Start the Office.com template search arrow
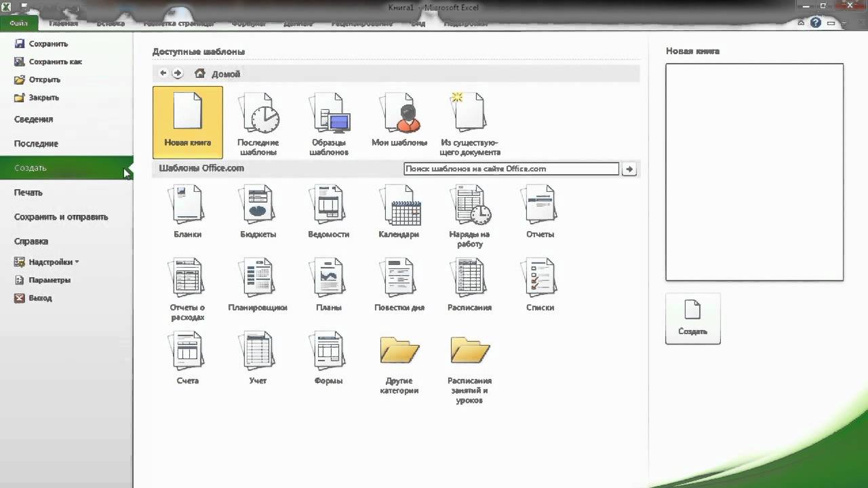 629,169
